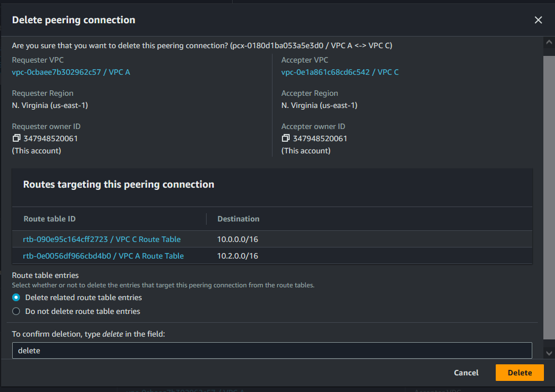555x392 pixels.
Task: Open Requester VPC link for VPC A
Action: pyautogui.click(x=71, y=72)
